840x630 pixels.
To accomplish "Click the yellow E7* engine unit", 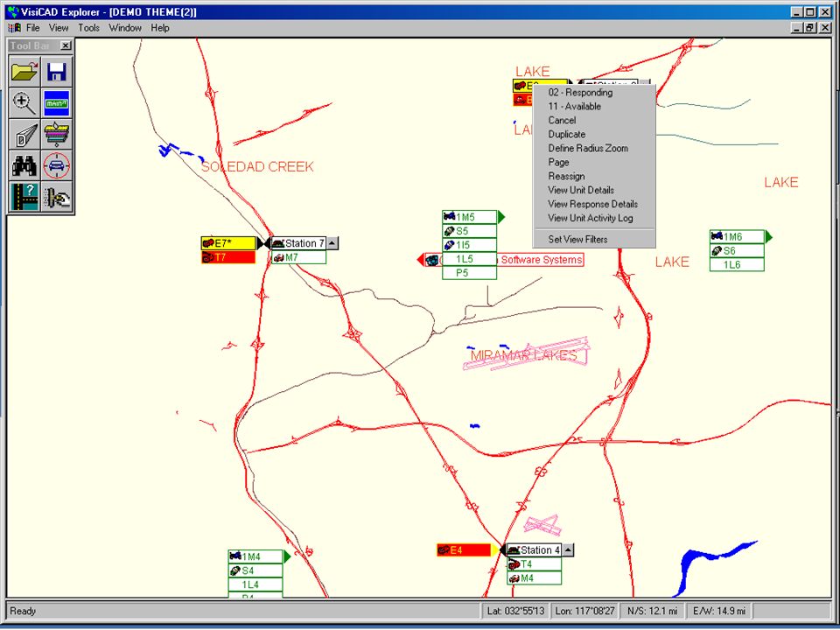I will click(228, 243).
